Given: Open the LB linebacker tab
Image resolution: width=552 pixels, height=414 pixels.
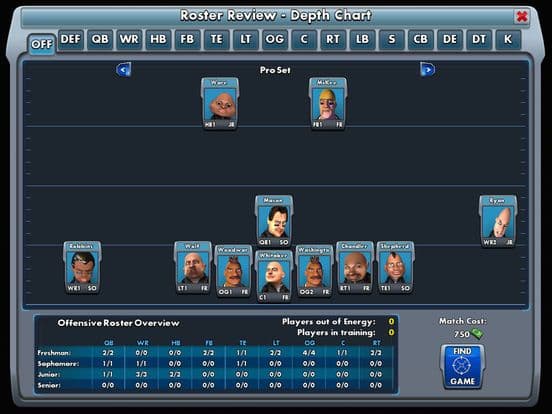Looking at the screenshot, I should (363, 40).
